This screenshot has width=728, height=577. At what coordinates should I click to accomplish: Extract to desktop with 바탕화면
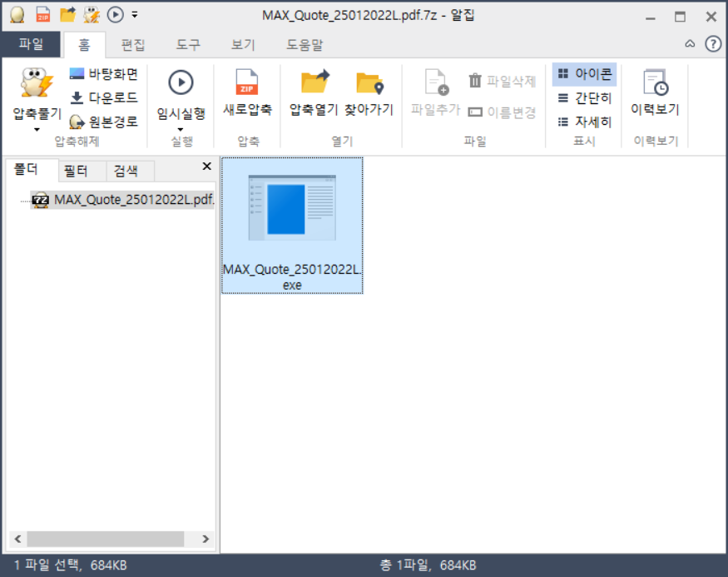[103, 73]
